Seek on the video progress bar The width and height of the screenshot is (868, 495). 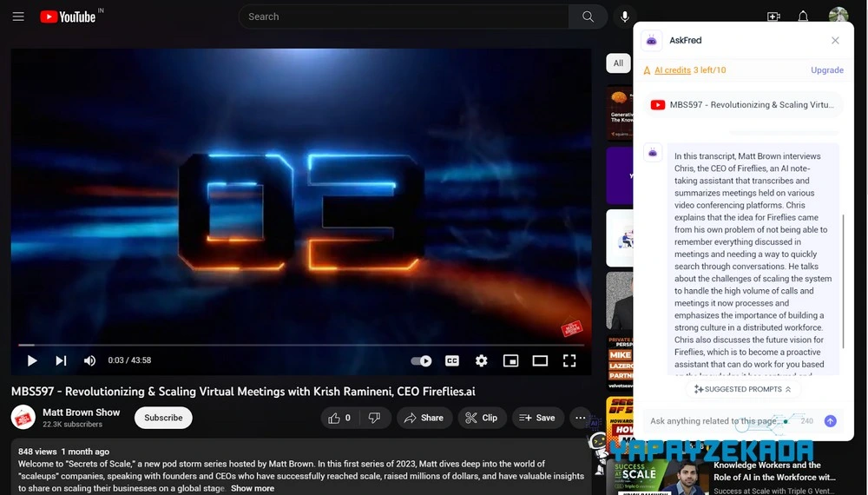[x=301, y=345]
